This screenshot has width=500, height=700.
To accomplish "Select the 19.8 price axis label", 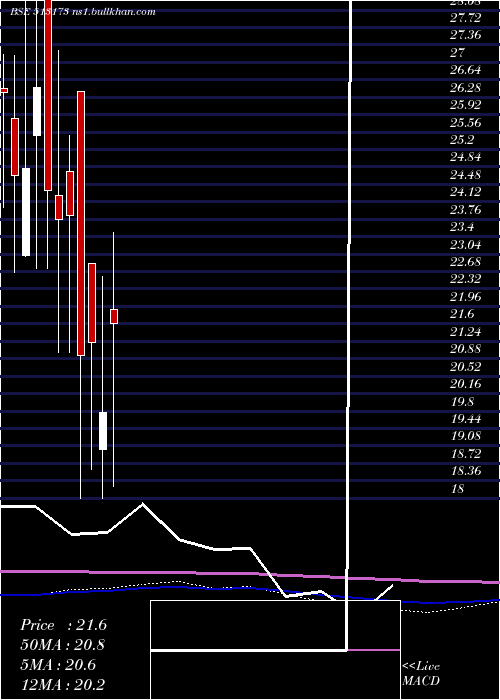I will pyautogui.click(x=462, y=402).
